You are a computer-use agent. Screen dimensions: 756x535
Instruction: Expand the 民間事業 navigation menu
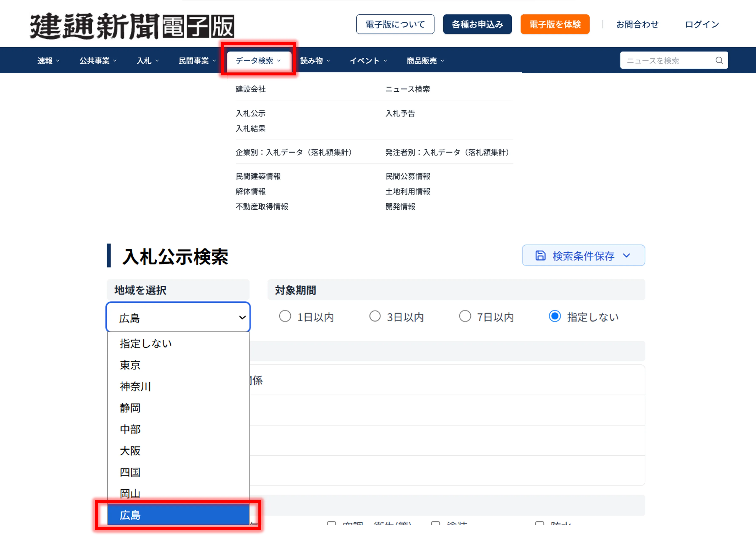click(x=197, y=61)
